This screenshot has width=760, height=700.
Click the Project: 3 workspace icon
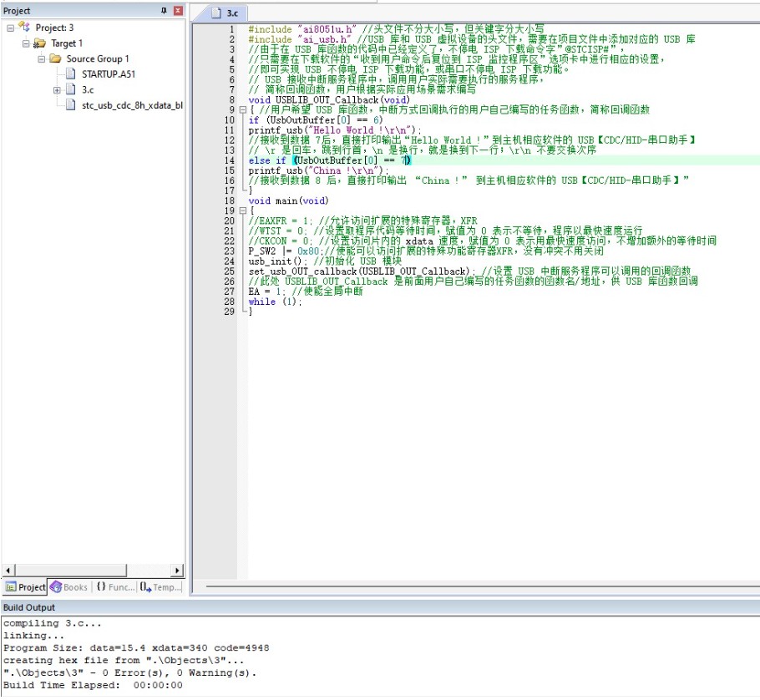click(24, 27)
